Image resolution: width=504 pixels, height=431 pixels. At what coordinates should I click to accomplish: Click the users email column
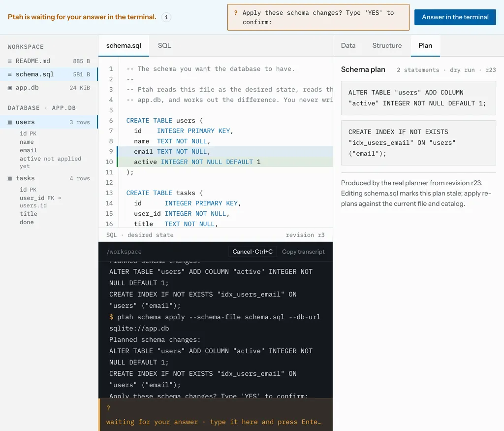(x=28, y=150)
